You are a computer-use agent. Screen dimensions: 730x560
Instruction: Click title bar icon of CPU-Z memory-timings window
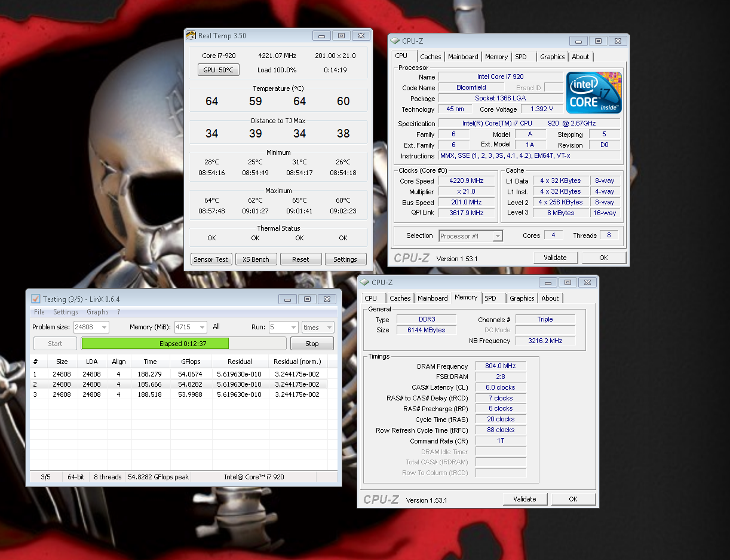[364, 283]
